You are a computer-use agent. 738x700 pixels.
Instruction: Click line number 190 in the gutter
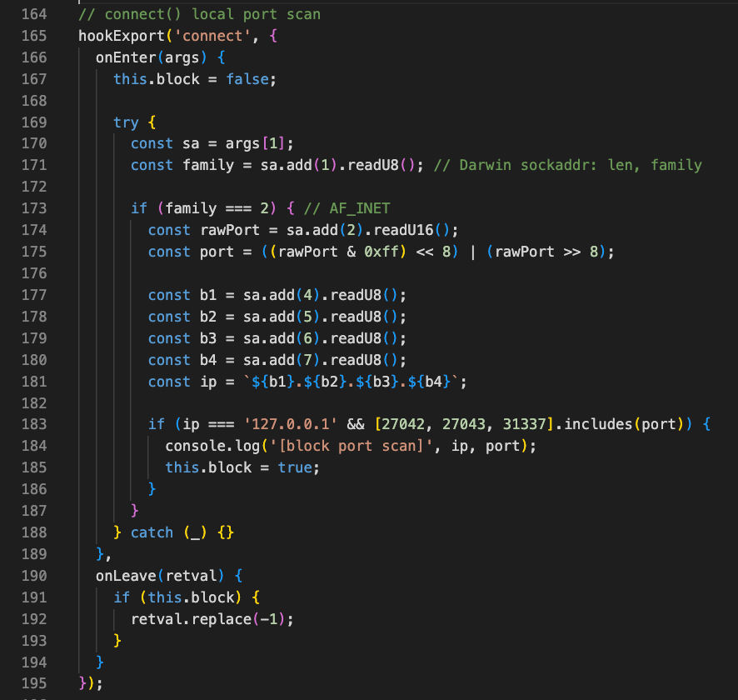click(x=34, y=575)
